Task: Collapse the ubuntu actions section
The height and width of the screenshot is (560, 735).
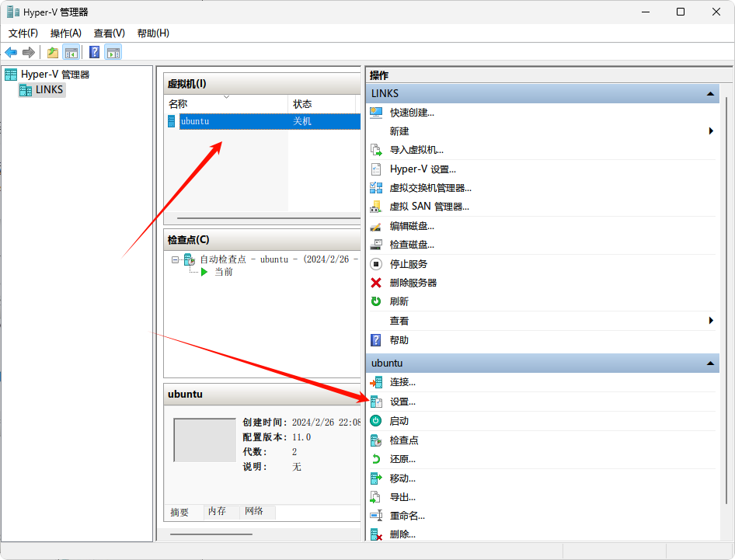Action: (710, 363)
